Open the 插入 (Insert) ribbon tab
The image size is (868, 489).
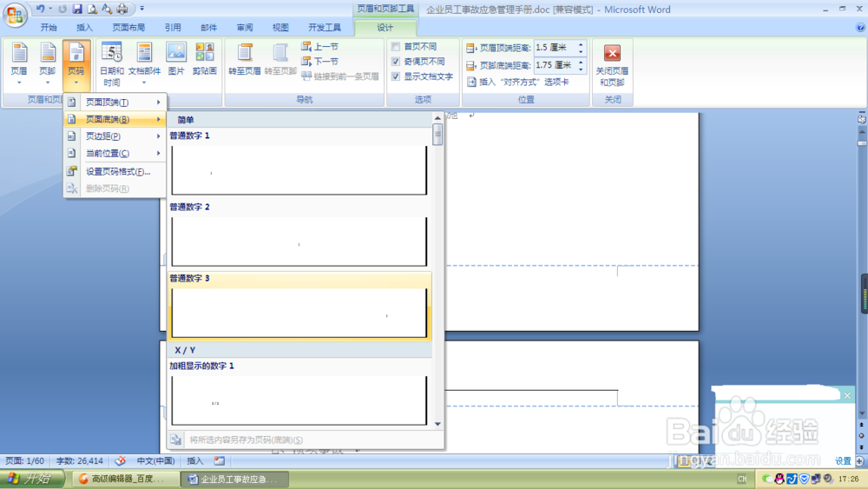[x=84, y=27]
